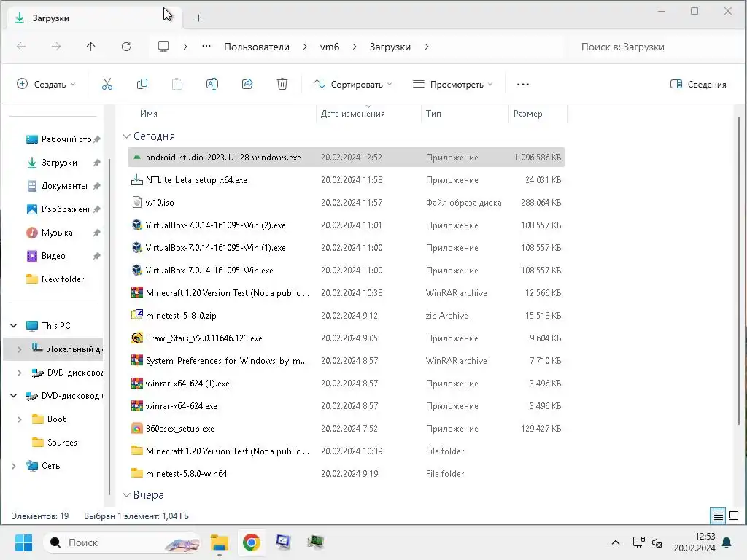Switch to details list view icon
747x560 pixels.
click(x=718, y=516)
